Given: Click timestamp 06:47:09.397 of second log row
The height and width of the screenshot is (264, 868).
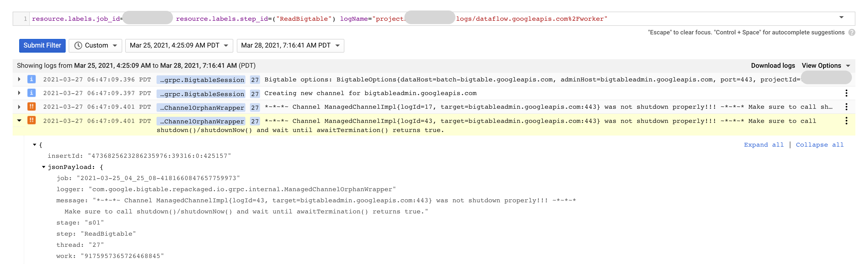Looking at the screenshot, I should [x=97, y=93].
